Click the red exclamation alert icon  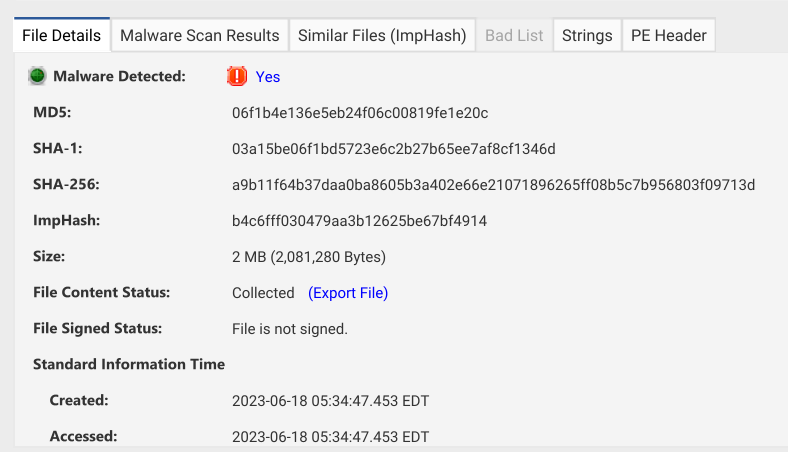click(x=237, y=76)
